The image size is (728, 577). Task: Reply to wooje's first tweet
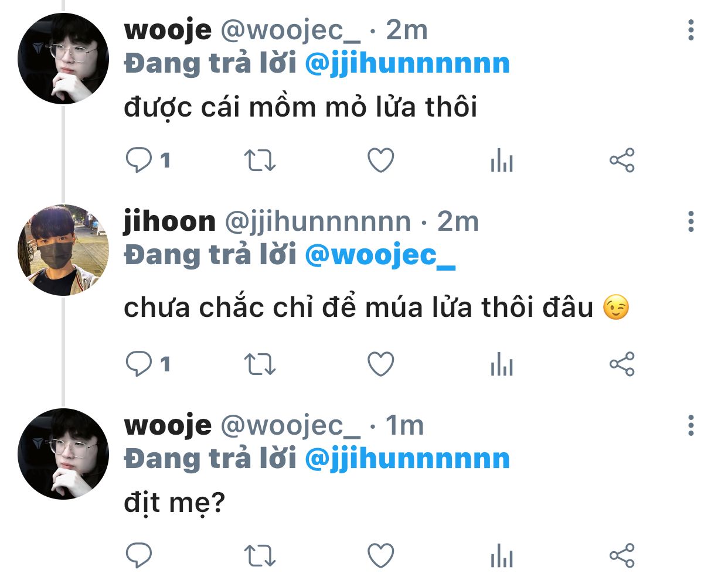pyautogui.click(x=139, y=160)
